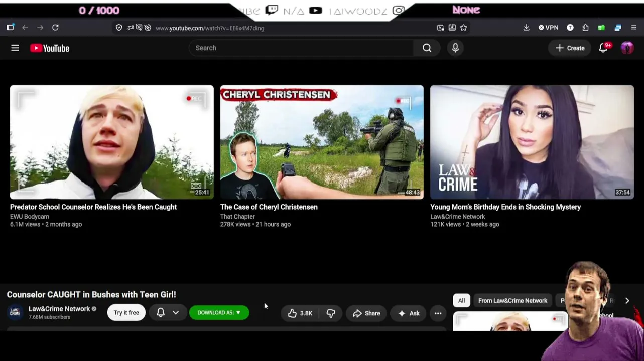644x361 pixels.
Task: Play the Cheryl Christensen video thumbnail
Action: pyautogui.click(x=322, y=142)
